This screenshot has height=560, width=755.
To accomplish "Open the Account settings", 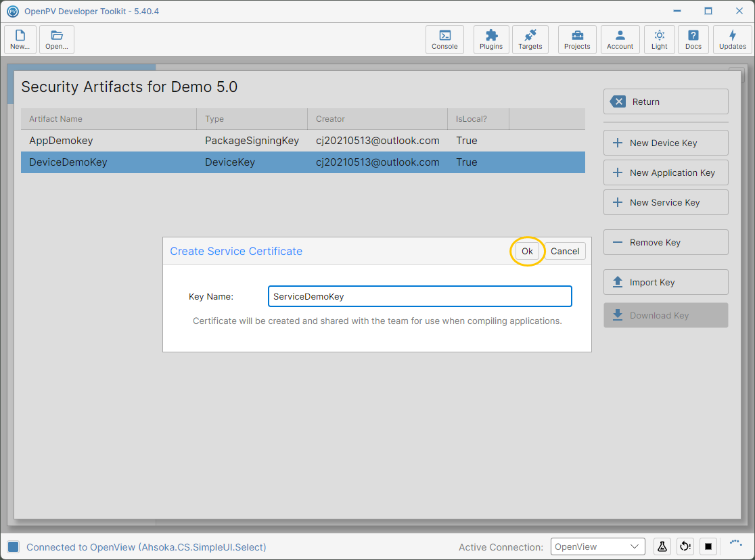I will click(620, 39).
